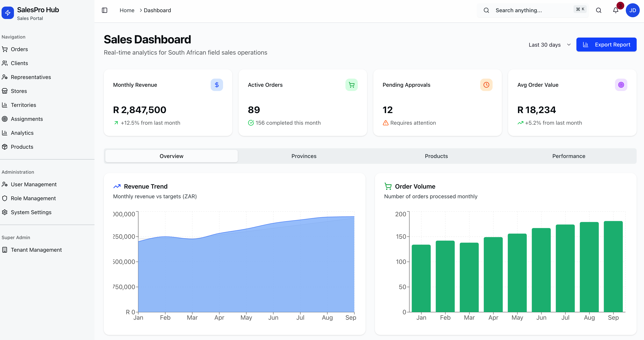Switch to the Performance tab
This screenshot has width=644, height=340.
(x=568, y=156)
